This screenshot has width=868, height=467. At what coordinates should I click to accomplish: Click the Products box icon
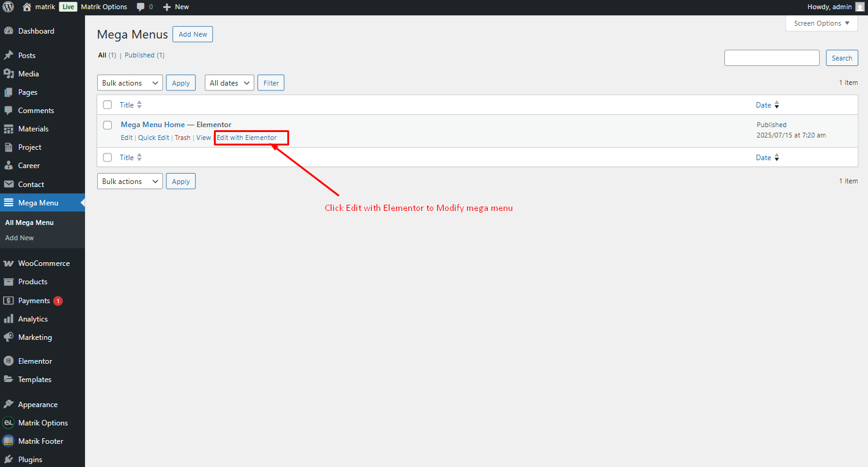(x=9, y=282)
